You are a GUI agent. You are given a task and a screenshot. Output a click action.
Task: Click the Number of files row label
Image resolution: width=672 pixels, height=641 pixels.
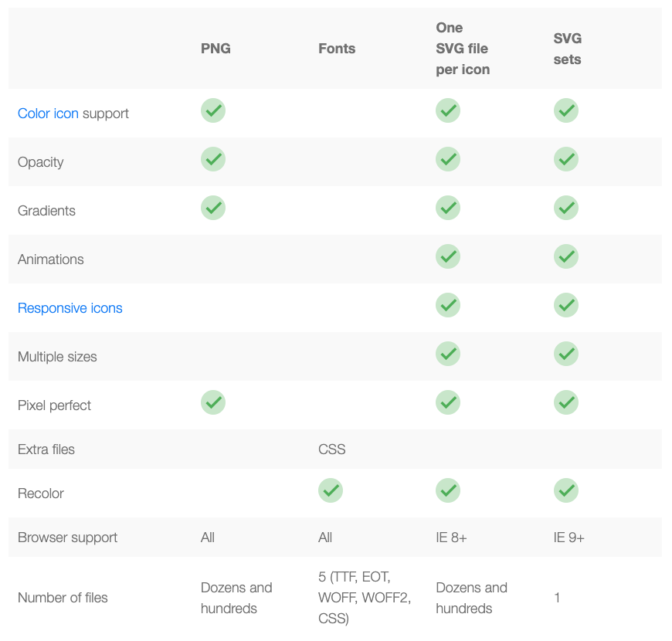(x=63, y=597)
